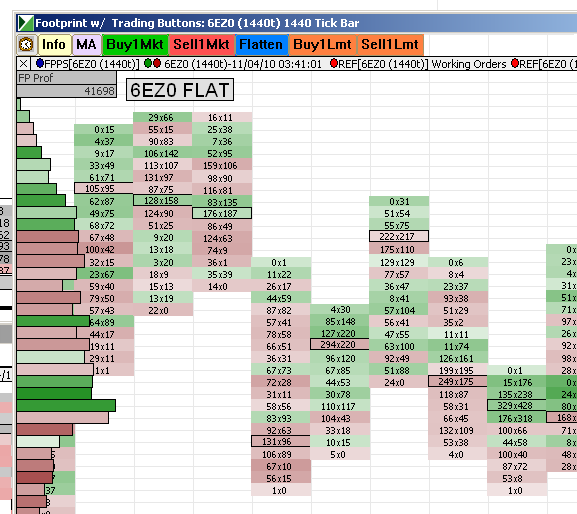
Task: Click the 175x110 footprint cell
Action: (x=399, y=249)
